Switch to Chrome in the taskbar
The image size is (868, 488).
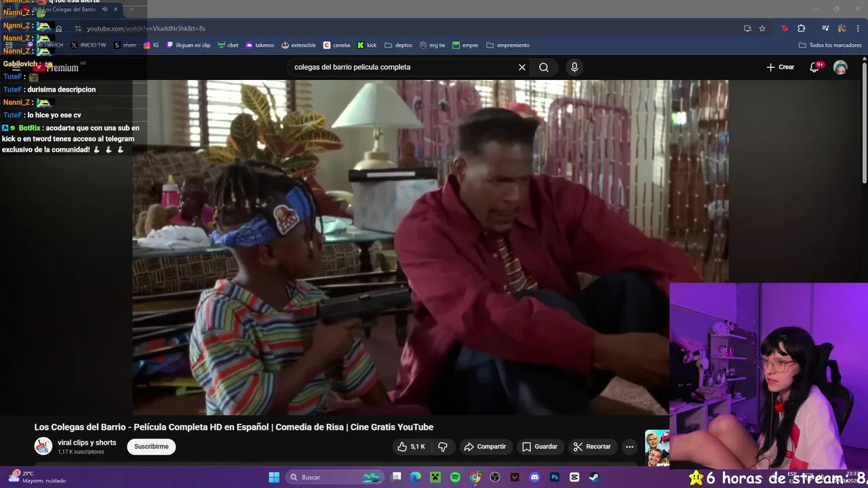[475, 477]
